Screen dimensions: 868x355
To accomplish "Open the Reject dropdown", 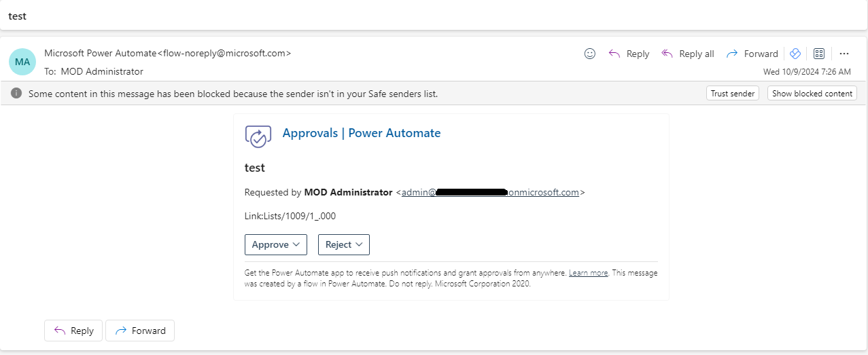I will click(344, 244).
